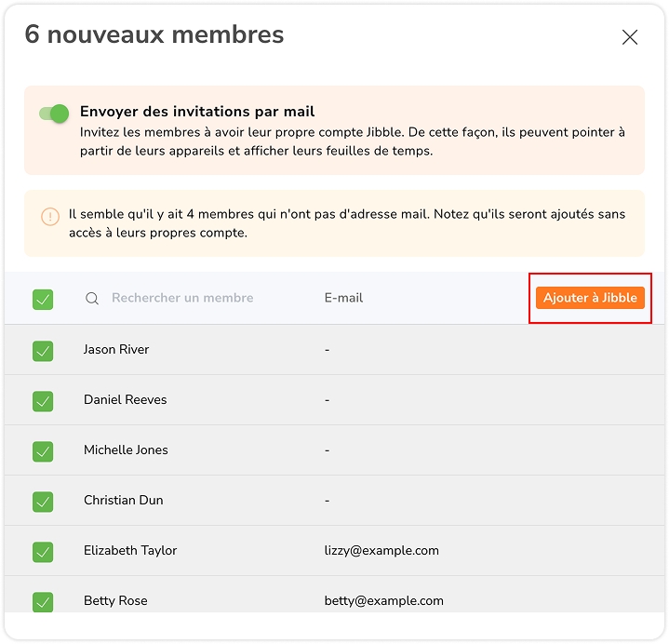Click the 6 nouveaux membres heading
The height and width of the screenshot is (644, 669).
click(154, 35)
